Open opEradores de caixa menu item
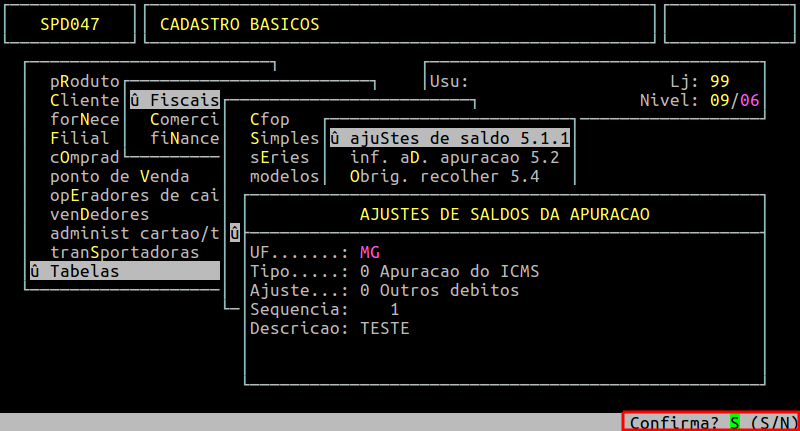Viewport: 800px width, 431px height. (x=134, y=195)
